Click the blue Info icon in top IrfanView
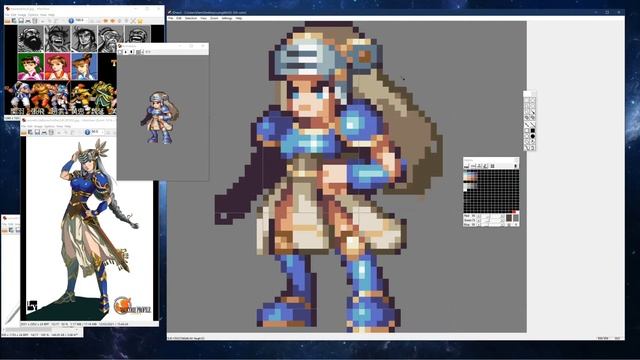The height and width of the screenshot is (360, 640). [x=71, y=20]
